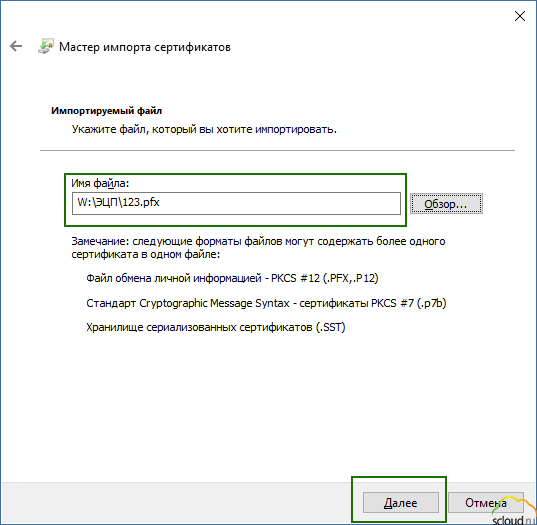Screen dimensions: 537x525
Task: Cancel the wizard with the Отмена button
Action: [486, 503]
